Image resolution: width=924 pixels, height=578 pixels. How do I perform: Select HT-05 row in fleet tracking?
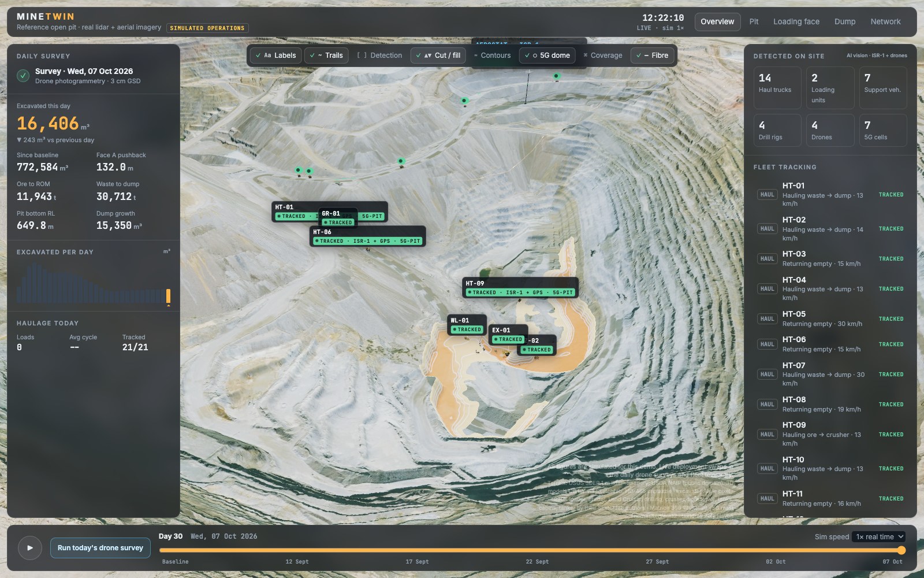tap(830, 319)
